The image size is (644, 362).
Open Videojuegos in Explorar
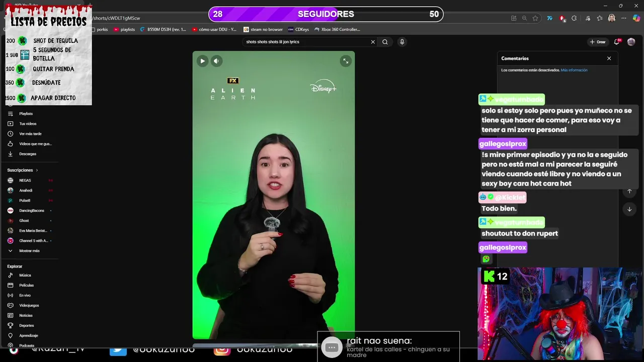point(30,306)
